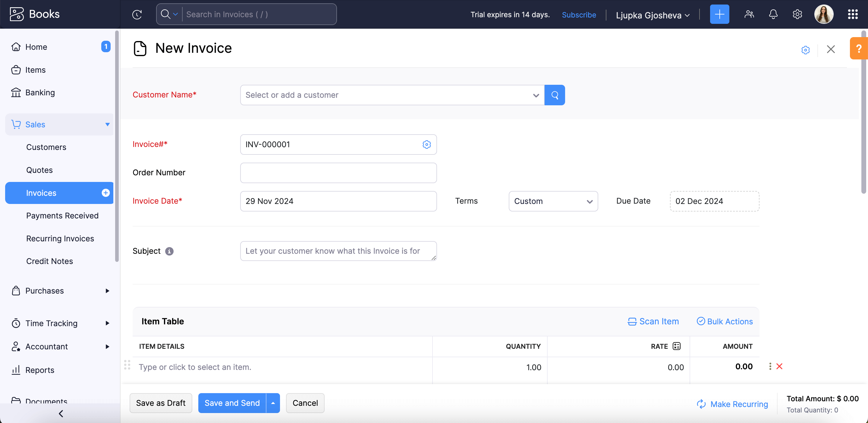Focus the Search in Invoices field

point(259,14)
